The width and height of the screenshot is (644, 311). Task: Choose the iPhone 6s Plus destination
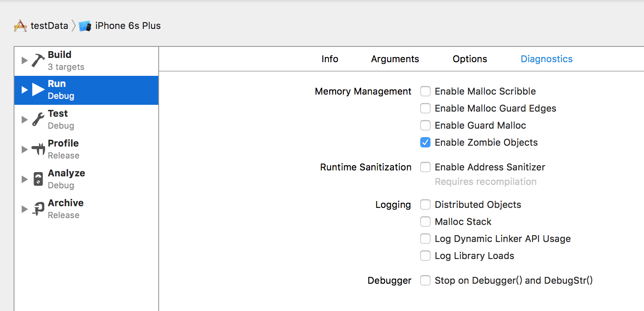pyautogui.click(x=128, y=26)
